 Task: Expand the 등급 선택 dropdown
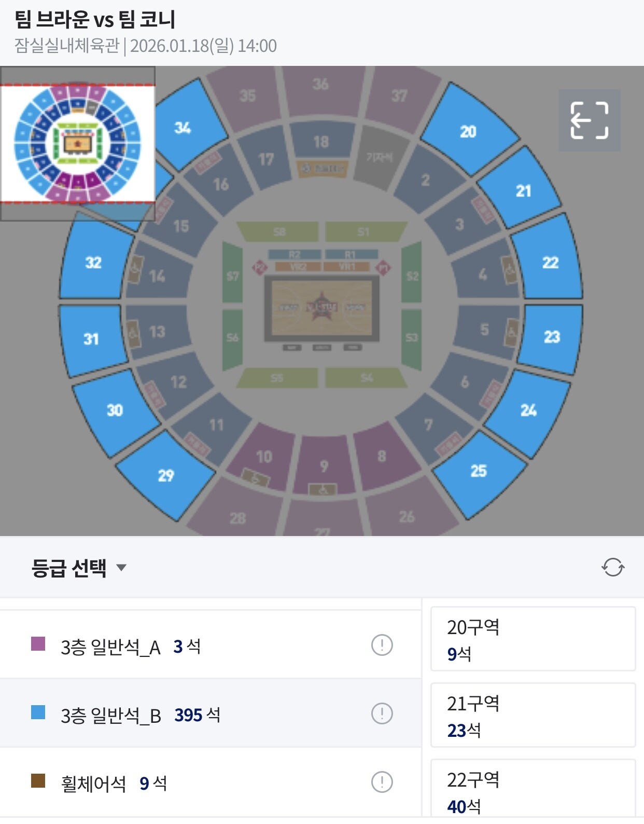(79, 568)
